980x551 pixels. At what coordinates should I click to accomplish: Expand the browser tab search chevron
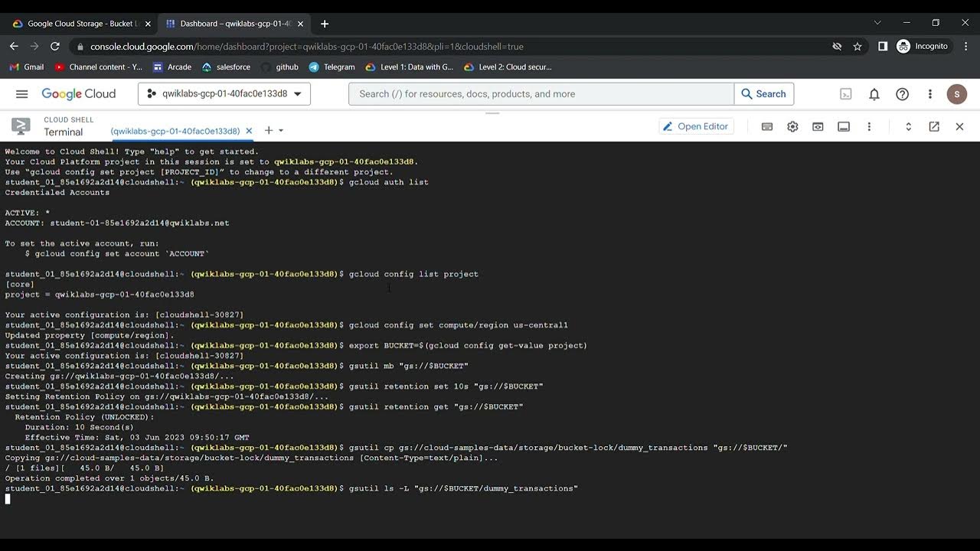(x=877, y=23)
